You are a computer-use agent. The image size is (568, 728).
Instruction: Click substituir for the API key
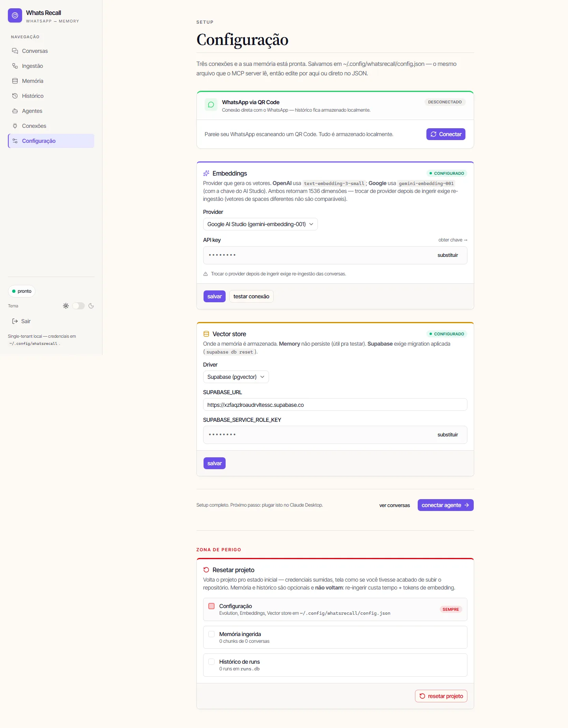448,255
